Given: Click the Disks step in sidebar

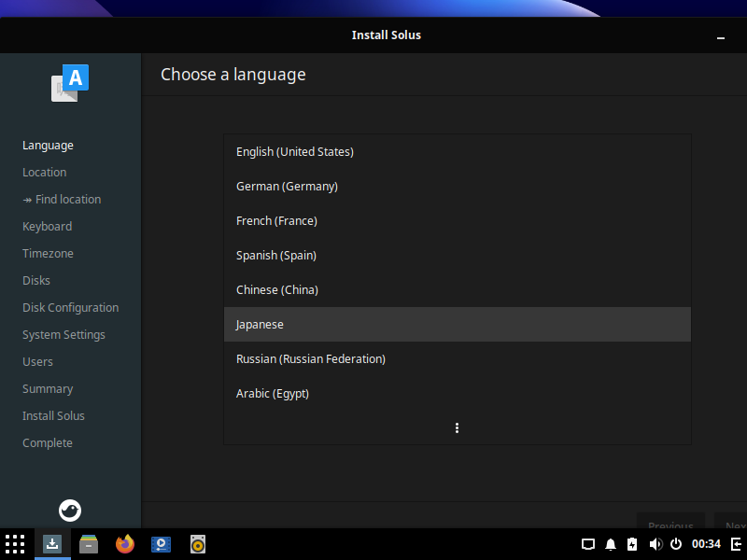Looking at the screenshot, I should [x=36, y=281].
